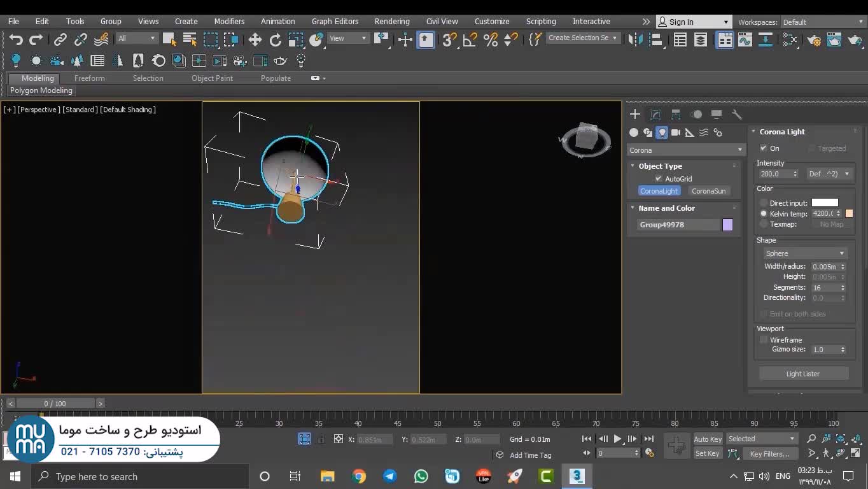Image resolution: width=868 pixels, height=489 pixels.
Task: Switch to the Freeform ribbon tab
Action: click(89, 78)
